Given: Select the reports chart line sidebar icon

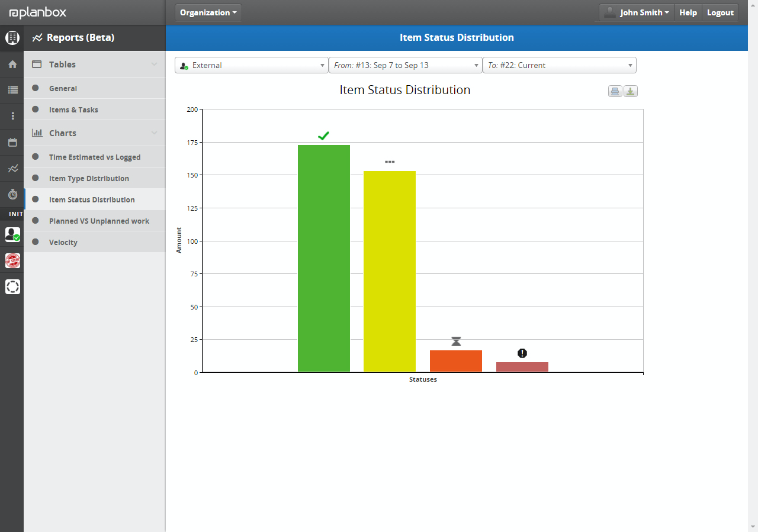Looking at the screenshot, I should [12, 168].
